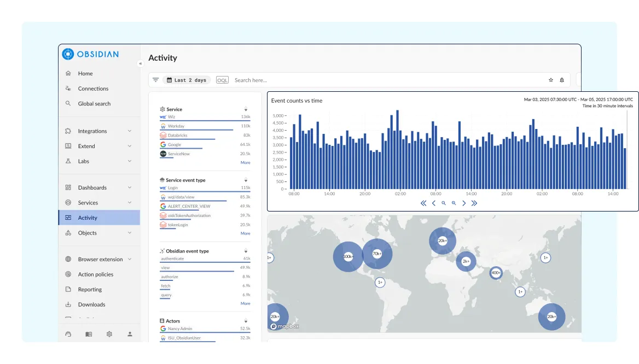Zoom out on the event chart
This screenshot has height=364, width=639.
coord(443,203)
